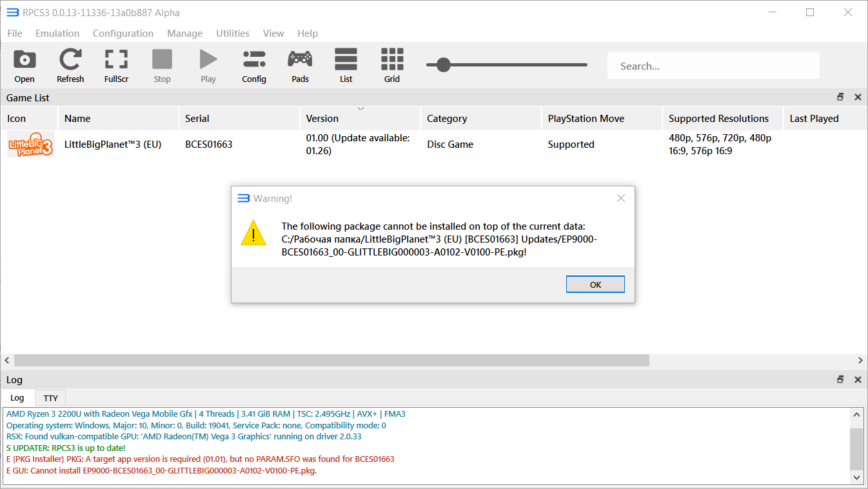Screen dimensions: 868x489
Task: Click the 'PKG Installer' error log line
Action: (200, 459)
